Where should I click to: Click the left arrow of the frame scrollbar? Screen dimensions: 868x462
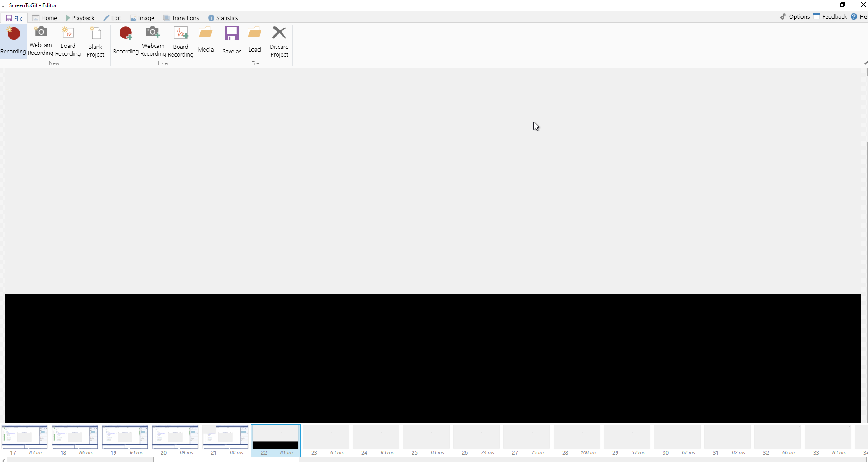pyautogui.click(x=4, y=459)
